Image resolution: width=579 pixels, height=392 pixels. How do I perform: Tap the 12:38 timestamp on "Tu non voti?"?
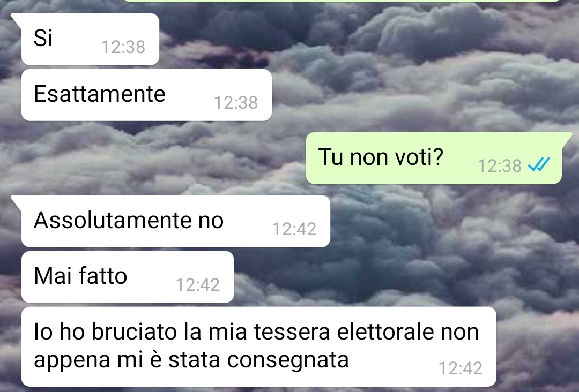(x=500, y=166)
